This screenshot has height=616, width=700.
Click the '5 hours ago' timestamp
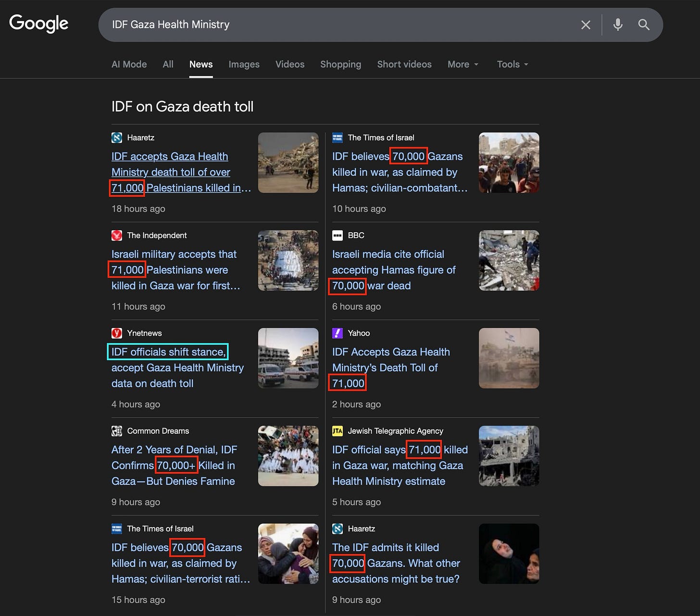pyautogui.click(x=356, y=502)
